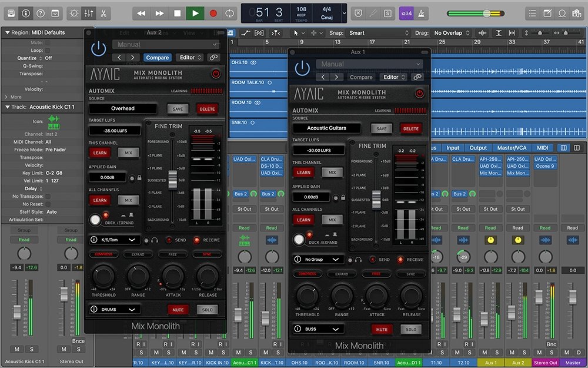This screenshot has width=588, height=368.
Task: Stop playback
Action: pos(178,14)
